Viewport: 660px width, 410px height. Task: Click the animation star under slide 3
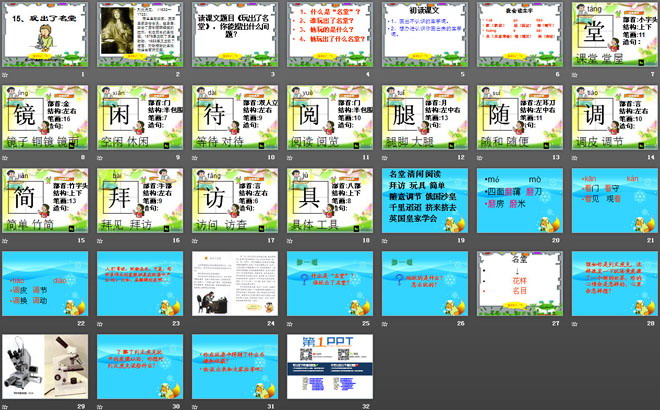(x=195, y=74)
